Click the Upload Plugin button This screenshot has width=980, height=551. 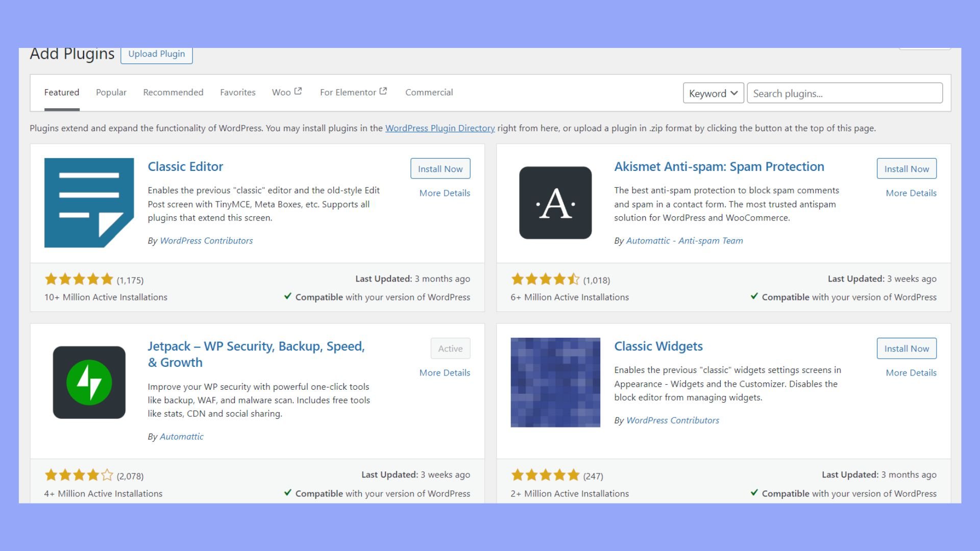156,54
